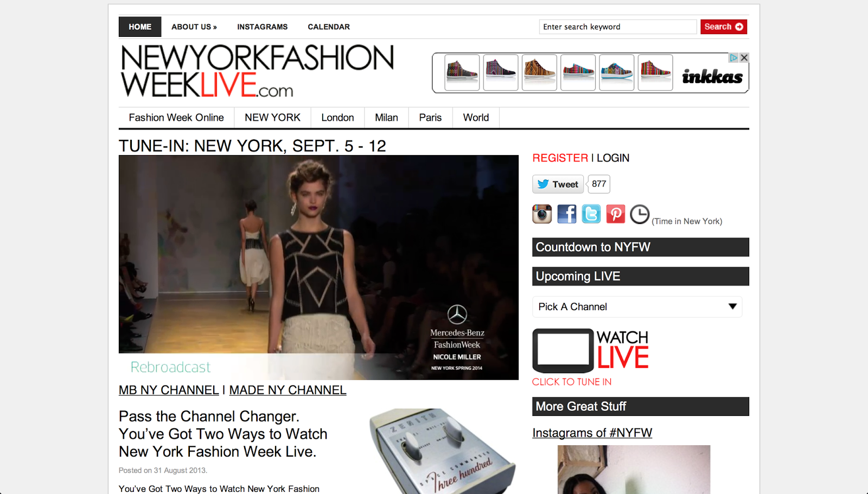Viewport: 868px width, 494px height.
Task: Open the LOGIN link
Action: coord(613,158)
